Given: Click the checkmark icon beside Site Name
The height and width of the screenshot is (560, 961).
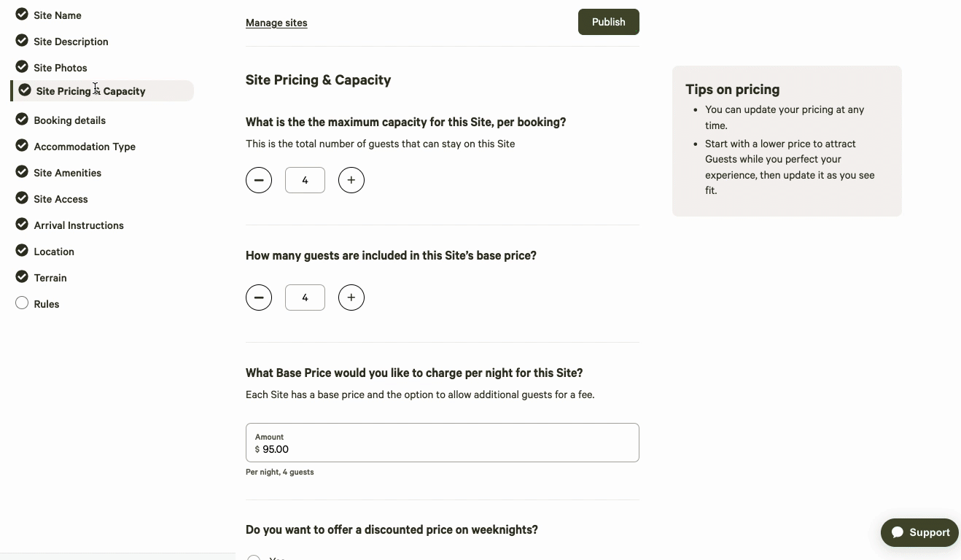Looking at the screenshot, I should pos(22,15).
